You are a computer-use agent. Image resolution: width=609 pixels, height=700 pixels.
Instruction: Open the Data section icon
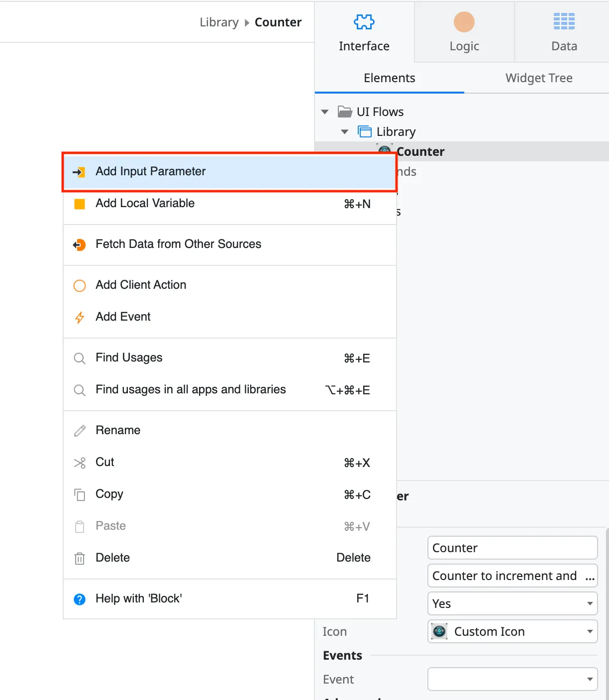point(564,21)
